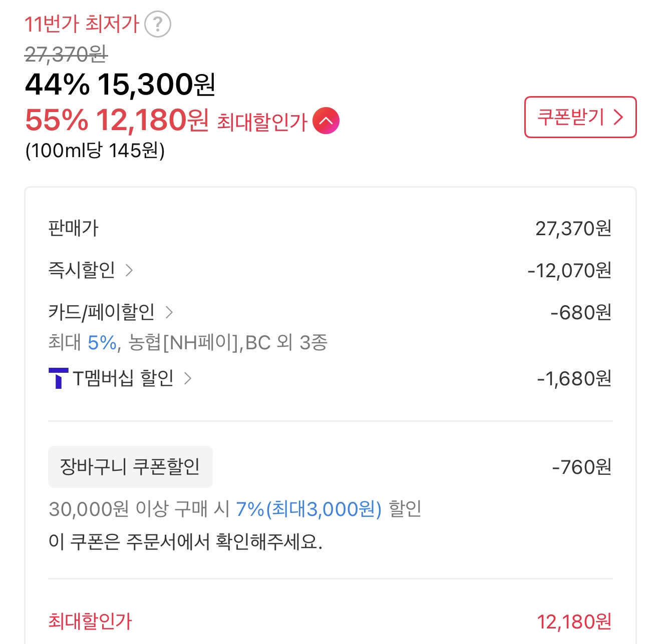
Task: Collapse the maximum discount price breakdown
Action: coord(326,120)
